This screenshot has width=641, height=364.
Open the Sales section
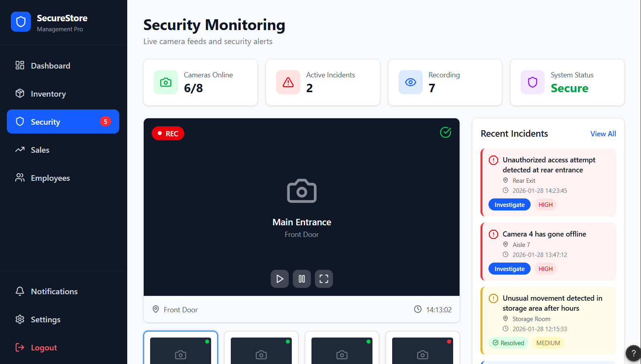(63, 150)
